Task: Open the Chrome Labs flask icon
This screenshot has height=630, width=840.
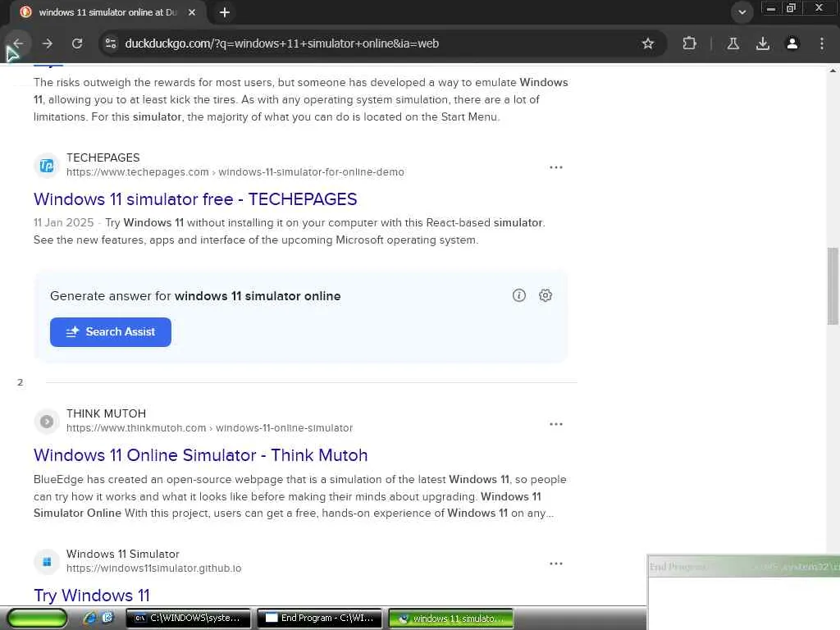Action: [x=733, y=43]
